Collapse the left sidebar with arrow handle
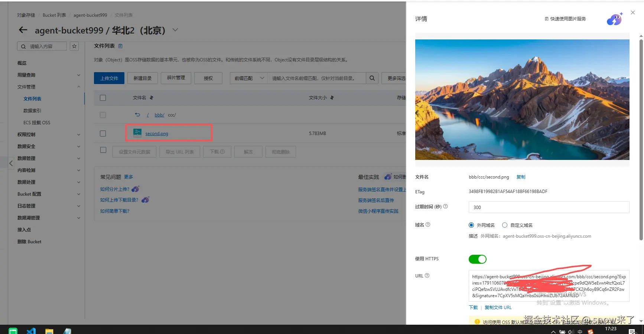Viewport: 644px width, 334px height. 11,163
